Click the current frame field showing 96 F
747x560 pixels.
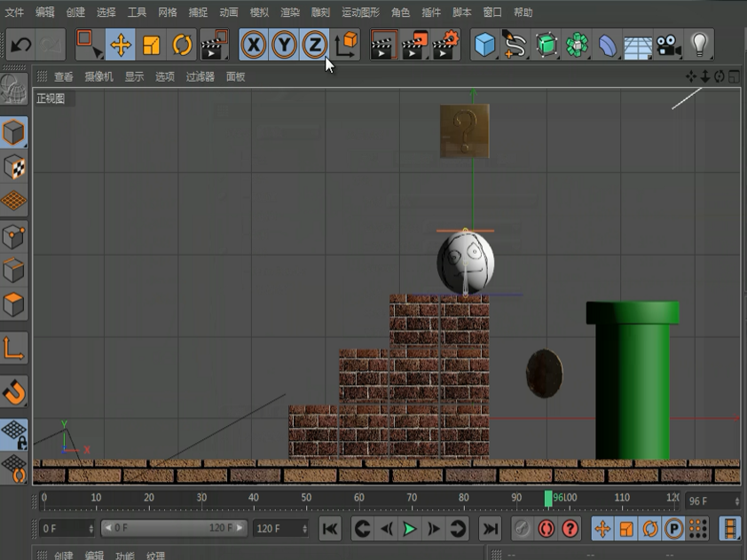(712, 501)
